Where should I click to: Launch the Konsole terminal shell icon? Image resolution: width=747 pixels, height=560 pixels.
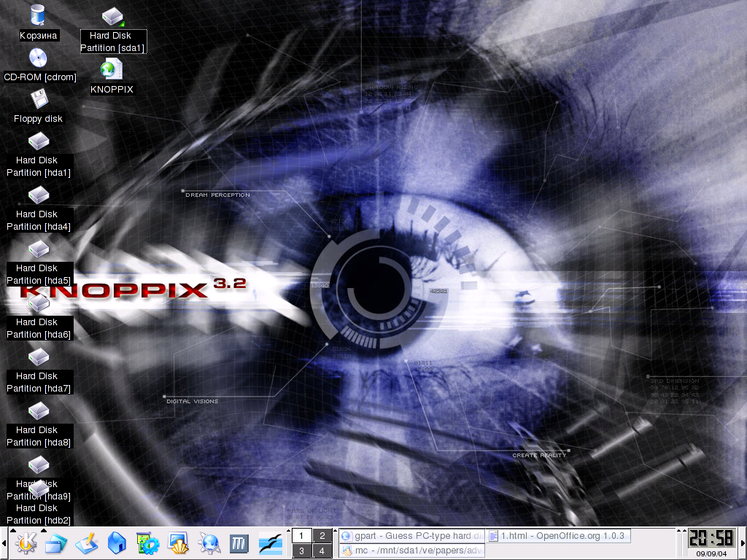coord(178,543)
